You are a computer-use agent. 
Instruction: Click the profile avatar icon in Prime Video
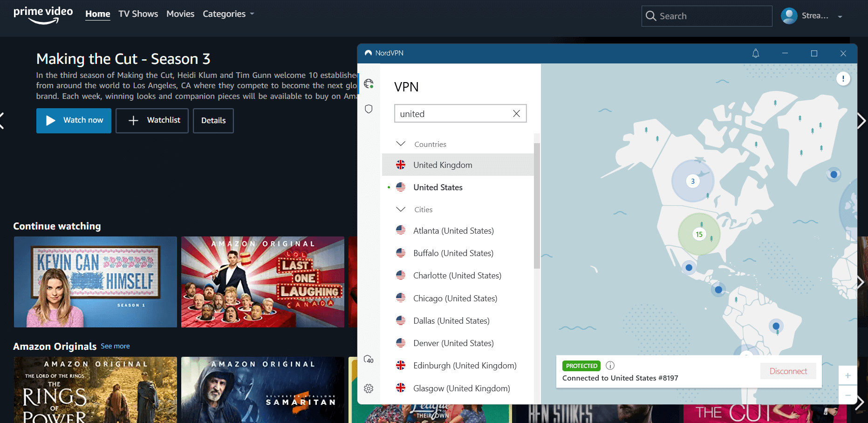789,16
